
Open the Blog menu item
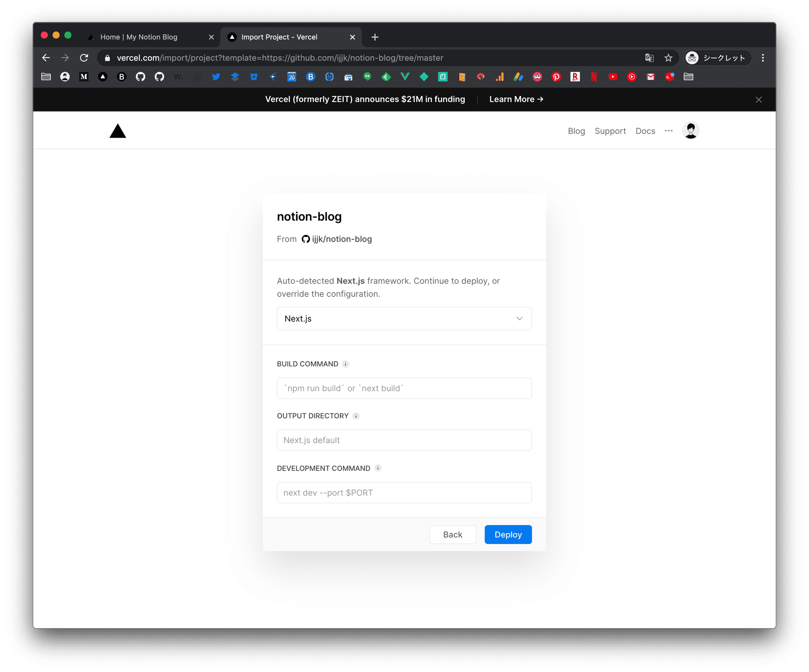click(576, 131)
